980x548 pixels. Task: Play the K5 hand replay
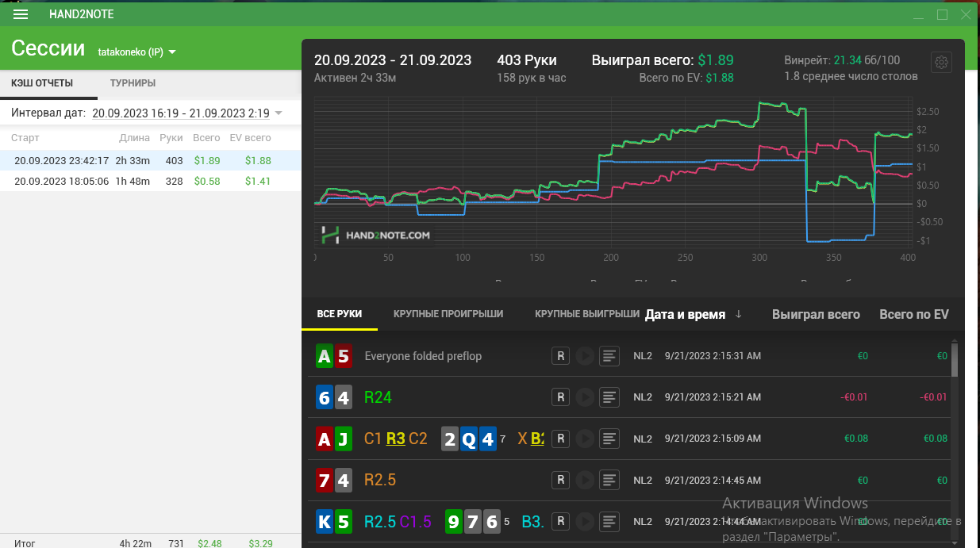pyautogui.click(x=585, y=521)
